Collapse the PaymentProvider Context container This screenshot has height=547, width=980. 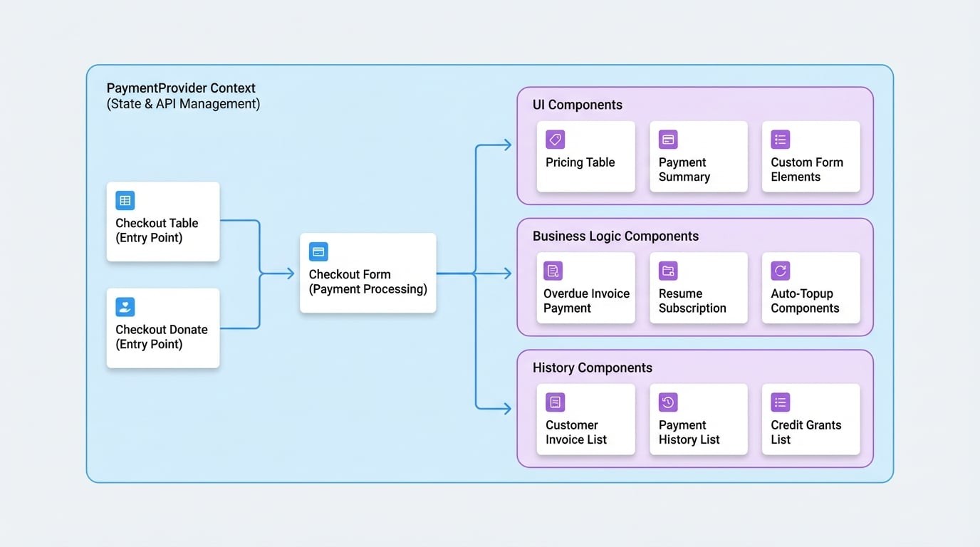tap(181, 88)
